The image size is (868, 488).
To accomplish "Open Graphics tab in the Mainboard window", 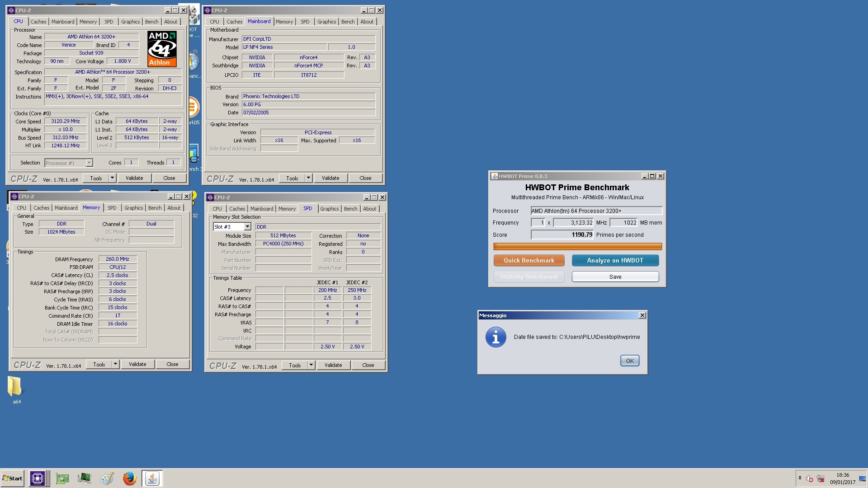I will tap(326, 22).
